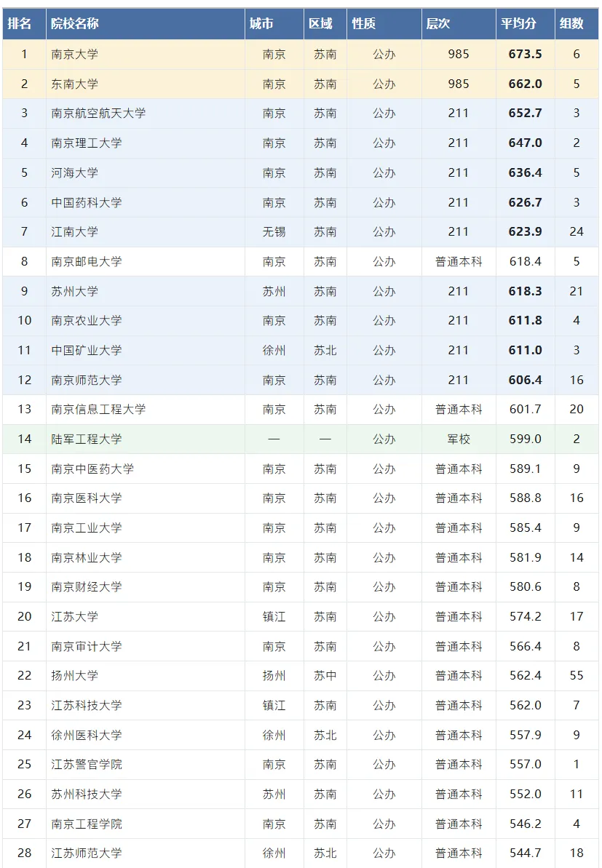Viewport: 602px width, 868px height.
Task: Select the 南京工程学院 cell
Action: click(145, 824)
